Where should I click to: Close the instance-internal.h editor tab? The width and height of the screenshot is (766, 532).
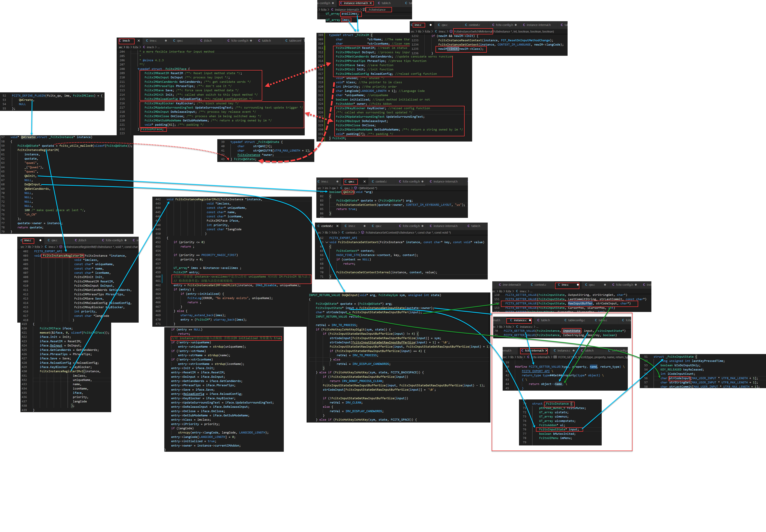tap(370, 3)
